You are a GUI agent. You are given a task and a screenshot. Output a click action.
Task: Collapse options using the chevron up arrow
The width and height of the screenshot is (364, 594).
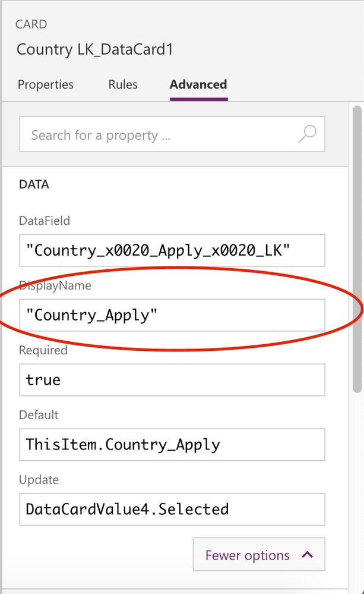click(308, 555)
